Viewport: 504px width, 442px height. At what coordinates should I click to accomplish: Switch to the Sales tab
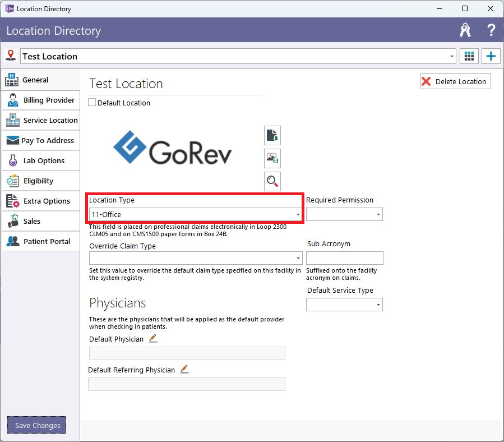point(41,222)
